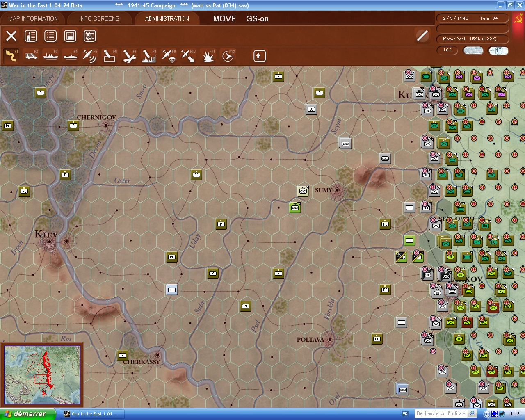Click the Ros river label
Viewport: 525px width, 420px height.
pos(66,338)
